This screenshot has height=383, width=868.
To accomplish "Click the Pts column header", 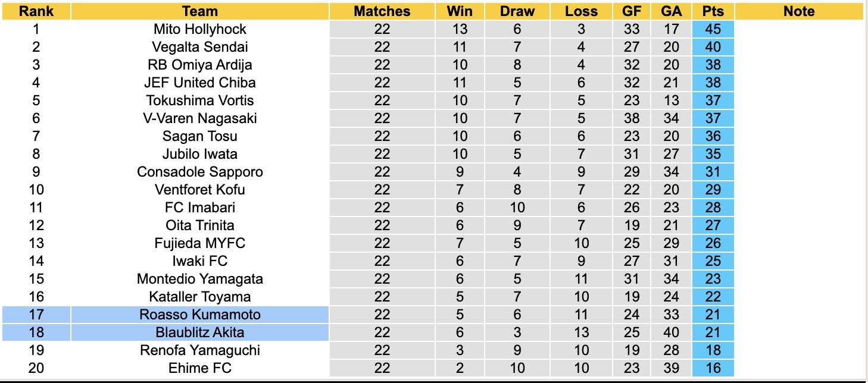I will pos(713,11).
